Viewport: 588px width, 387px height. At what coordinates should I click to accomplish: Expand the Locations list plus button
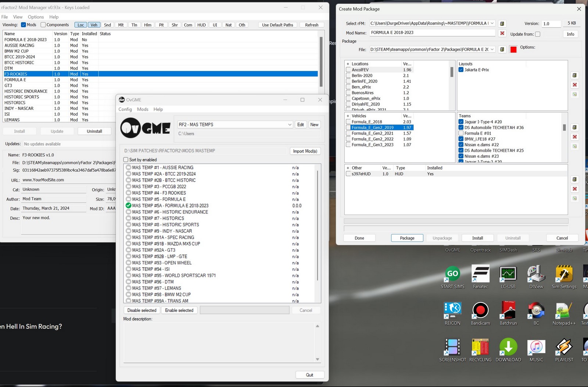pyautogui.click(x=348, y=64)
